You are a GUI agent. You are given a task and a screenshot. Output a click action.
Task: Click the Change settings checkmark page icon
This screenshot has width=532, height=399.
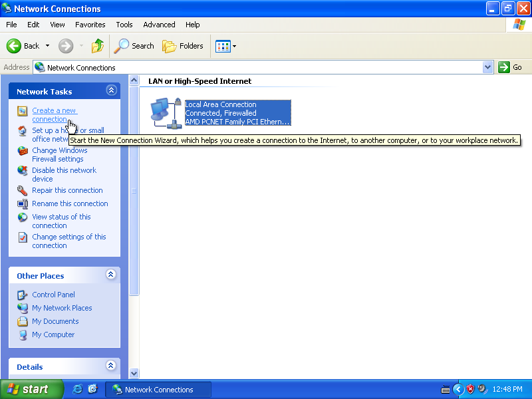pyautogui.click(x=23, y=237)
